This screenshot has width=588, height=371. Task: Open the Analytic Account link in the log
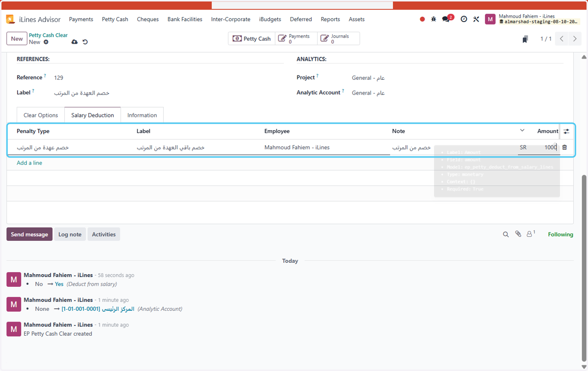(98, 309)
